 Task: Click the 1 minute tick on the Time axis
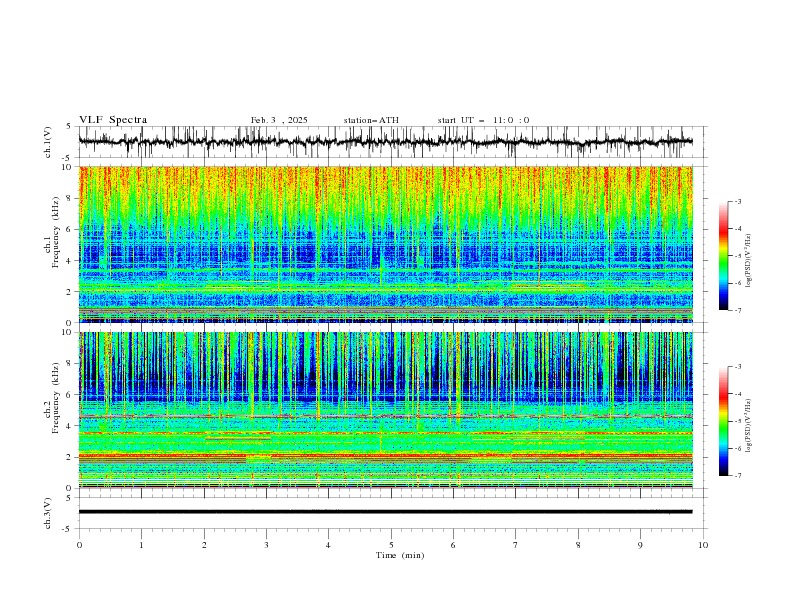tap(141, 545)
